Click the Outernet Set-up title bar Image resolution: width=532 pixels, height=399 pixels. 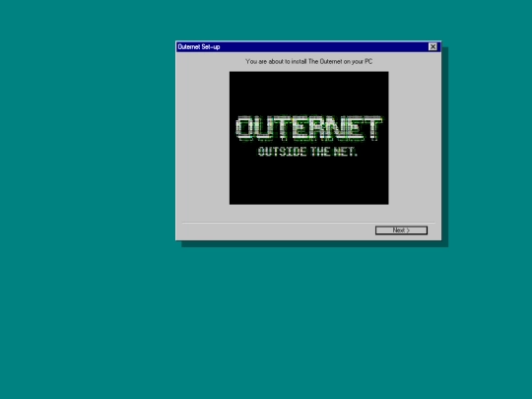(x=308, y=47)
